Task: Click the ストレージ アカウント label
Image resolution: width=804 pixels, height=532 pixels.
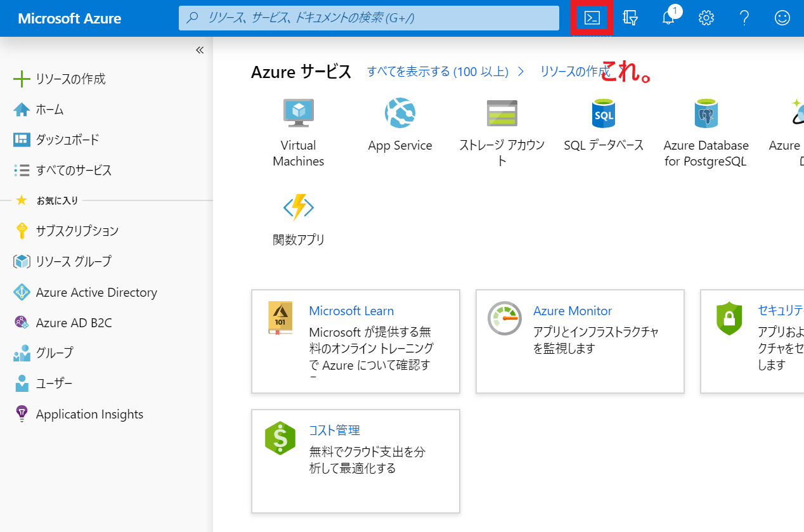Action: 502,153
